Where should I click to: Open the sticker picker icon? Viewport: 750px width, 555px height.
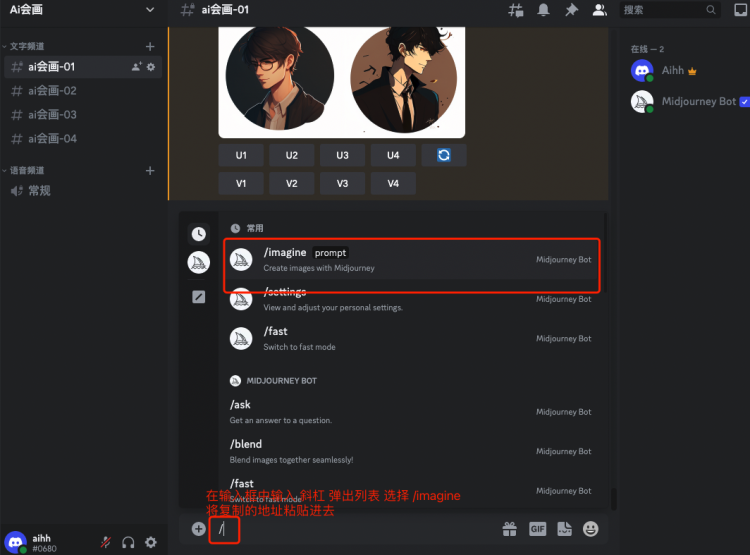(x=564, y=529)
